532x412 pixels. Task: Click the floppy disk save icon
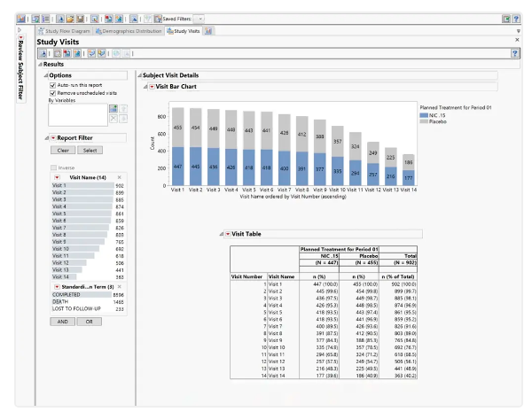[x=80, y=19]
